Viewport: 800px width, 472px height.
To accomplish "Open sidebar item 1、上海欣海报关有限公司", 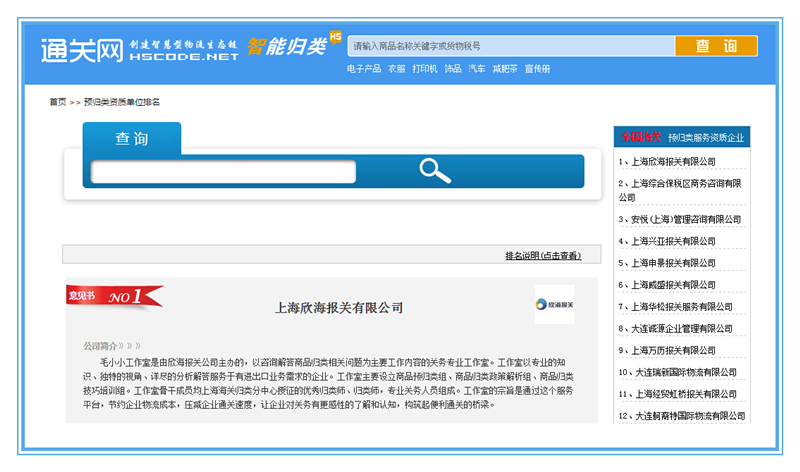I will click(667, 162).
